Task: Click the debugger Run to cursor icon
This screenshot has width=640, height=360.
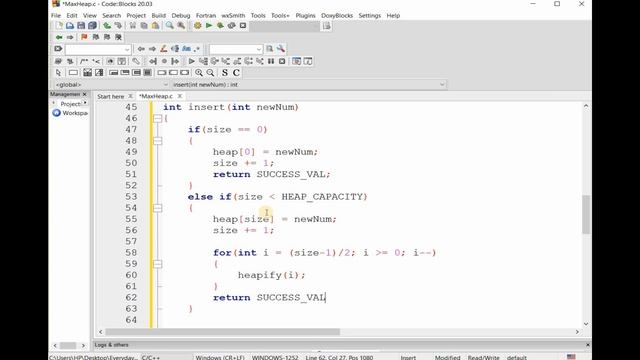Action: coord(203,61)
